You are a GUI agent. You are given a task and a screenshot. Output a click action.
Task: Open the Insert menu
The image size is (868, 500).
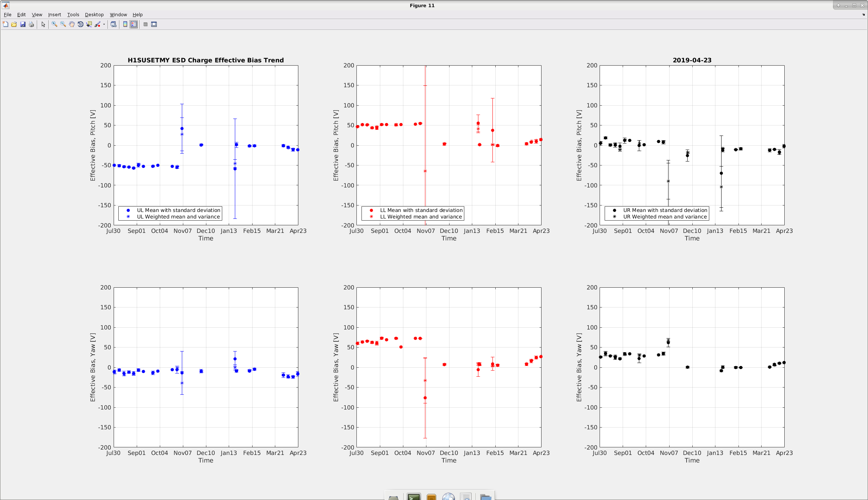click(54, 15)
